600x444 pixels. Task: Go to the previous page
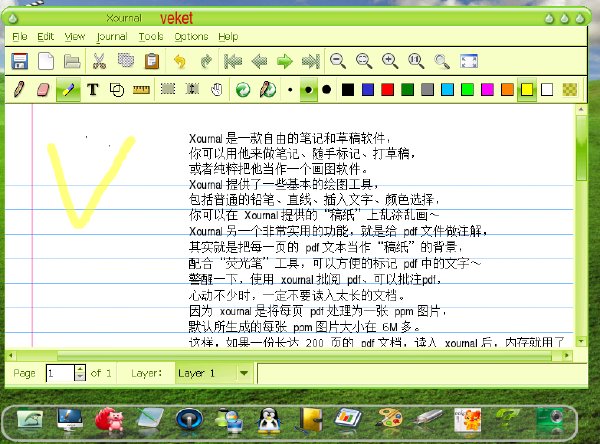pos(259,61)
